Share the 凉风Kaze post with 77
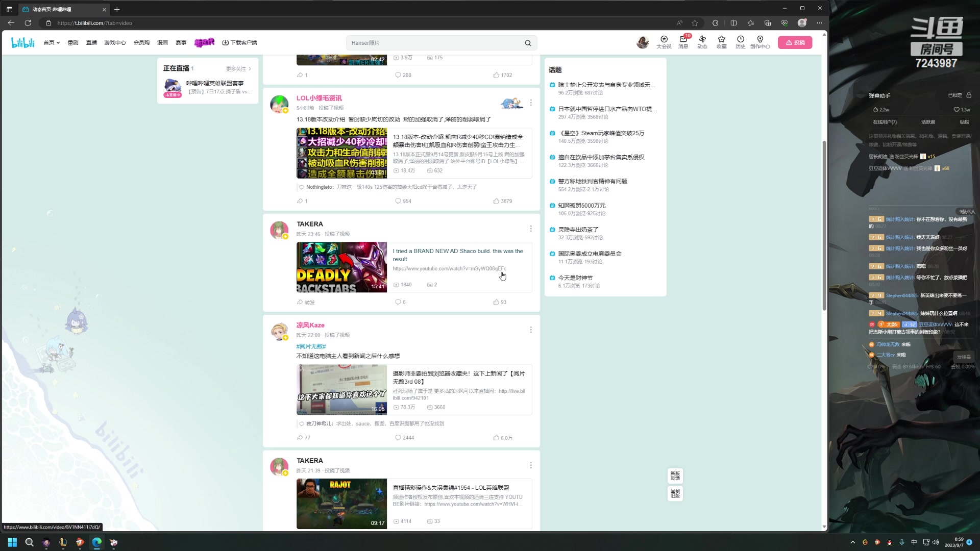Screen dimensions: 980x551 [303, 438]
